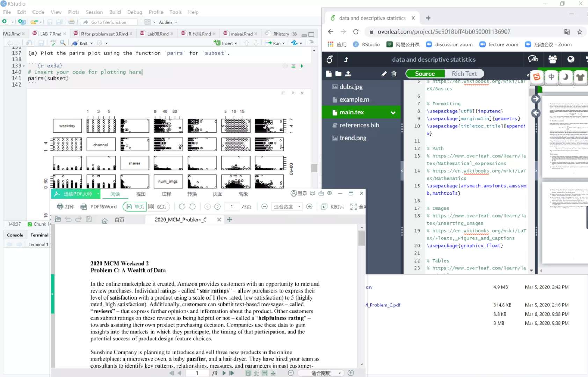588x377 pixels.
Task: Open references.bib in Overleaf file tree
Action: pos(359,125)
